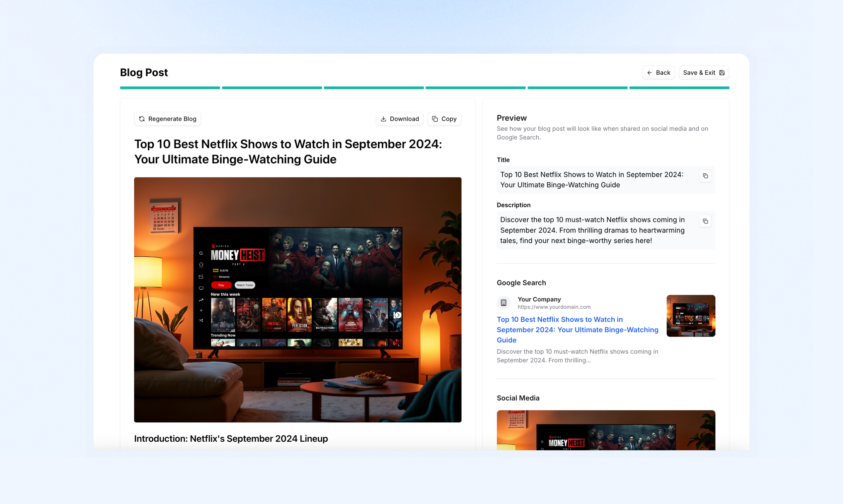Image resolution: width=843 pixels, height=504 pixels.
Task: Click the third progress step segment
Action: tap(374, 88)
